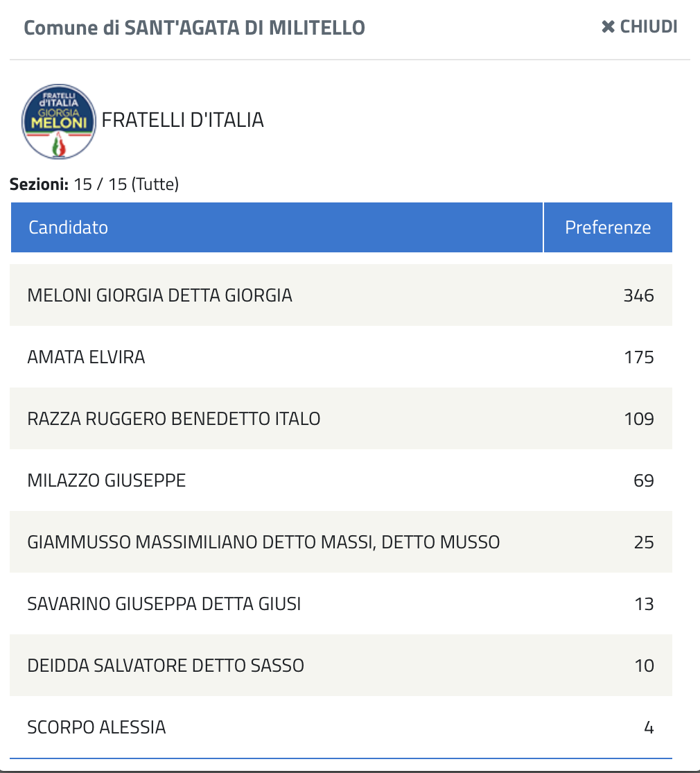
Task: Click the 109 preference count for Razza
Action: (638, 419)
